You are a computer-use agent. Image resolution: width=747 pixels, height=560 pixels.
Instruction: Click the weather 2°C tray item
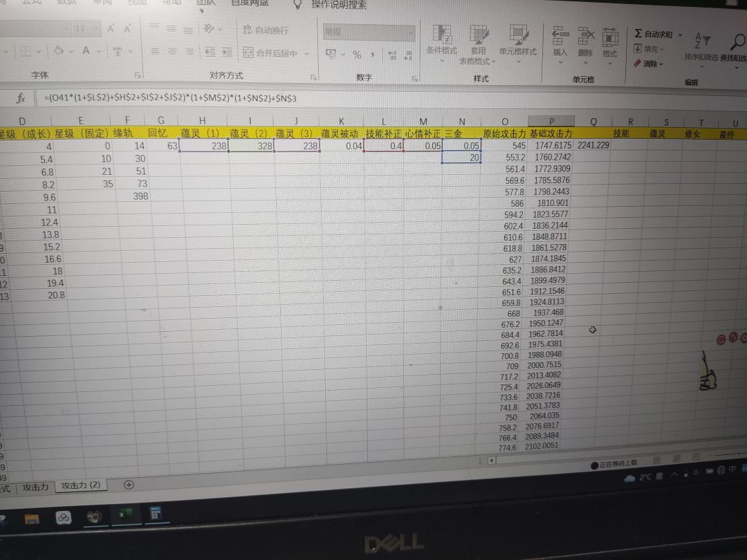click(643, 477)
